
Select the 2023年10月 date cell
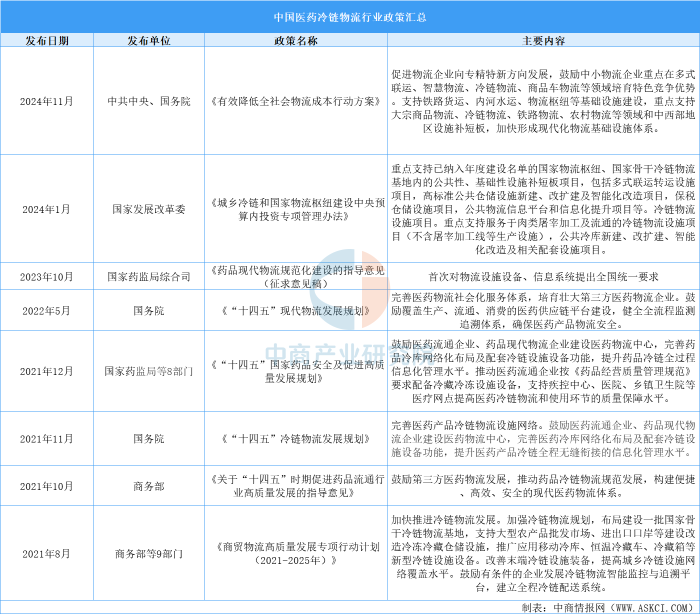(46, 277)
